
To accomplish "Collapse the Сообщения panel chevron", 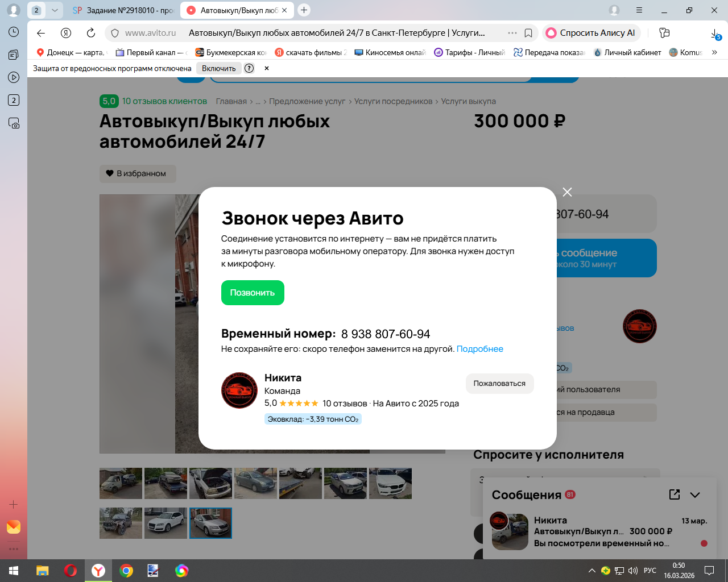I will pos(695,494).
